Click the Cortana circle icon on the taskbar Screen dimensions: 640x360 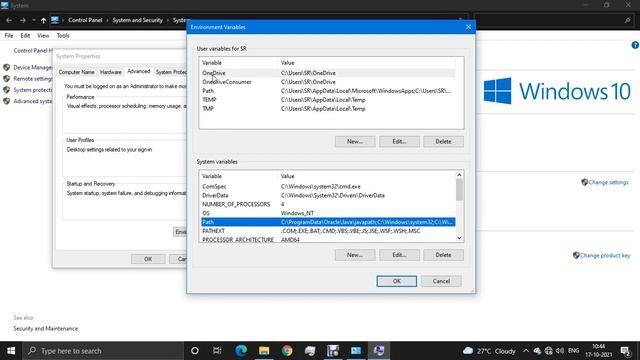tap(195, 351)
